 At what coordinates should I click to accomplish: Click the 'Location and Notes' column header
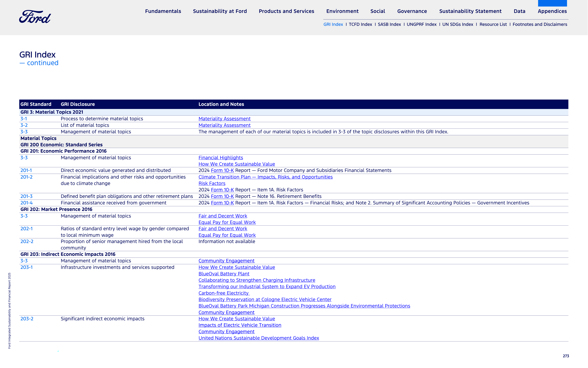click(221, 104)
